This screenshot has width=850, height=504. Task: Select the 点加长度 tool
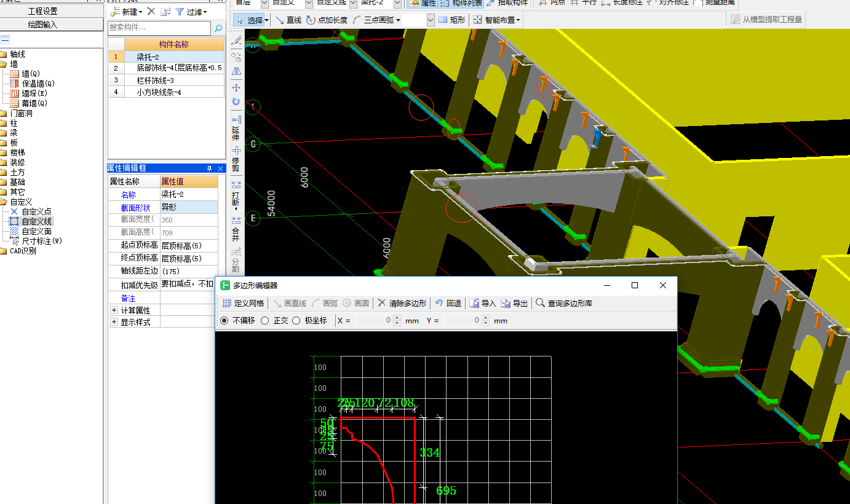327,20
